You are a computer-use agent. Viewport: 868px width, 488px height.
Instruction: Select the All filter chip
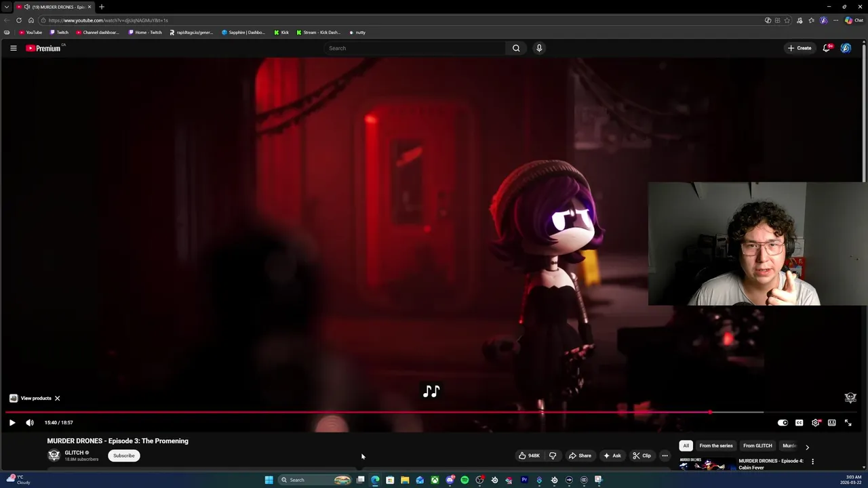[x=686, y=446]
